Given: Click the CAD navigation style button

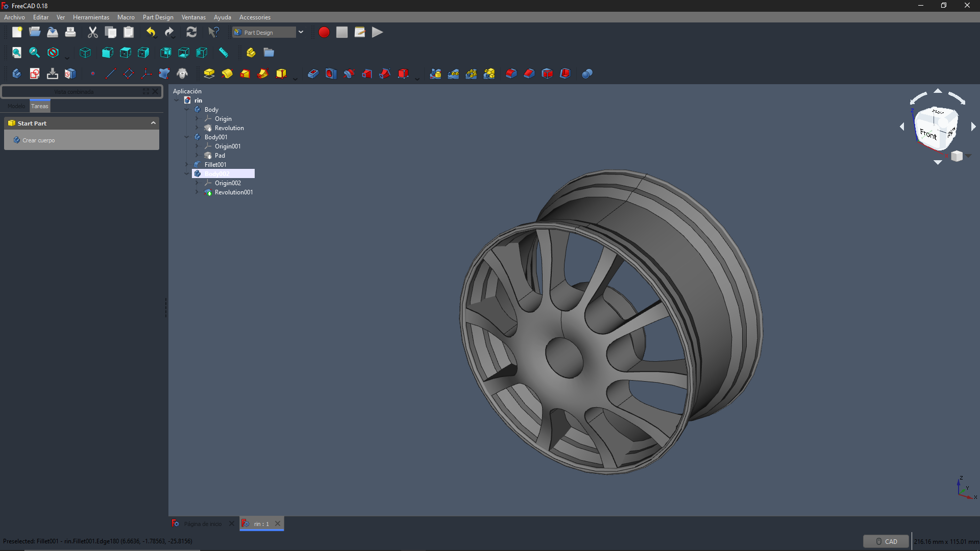Looking at the screenshot, I should coord(886,541).
